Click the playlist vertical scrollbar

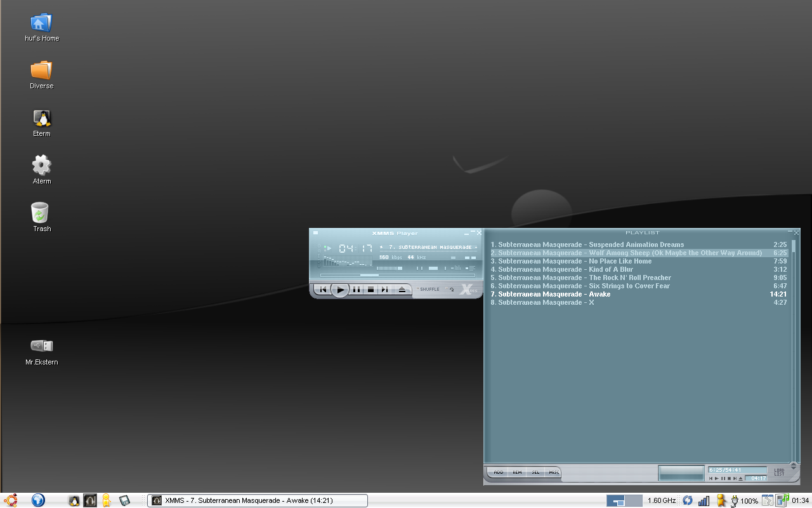tap(794, 351)
